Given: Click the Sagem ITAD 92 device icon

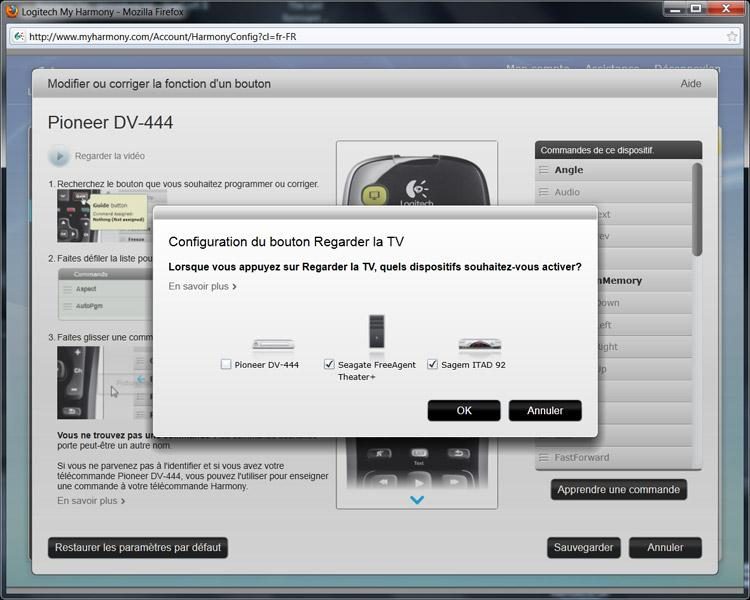Looking at the screenshot, I should (x=480, y=344).
